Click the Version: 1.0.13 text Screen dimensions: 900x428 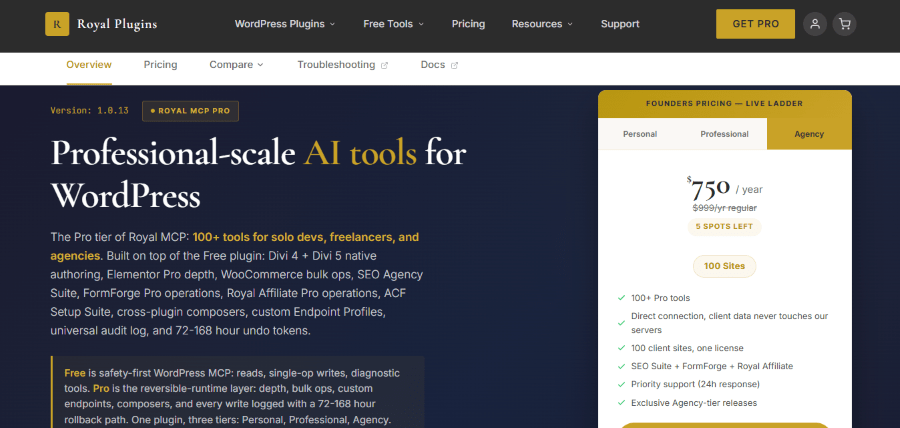click(90, 111)
